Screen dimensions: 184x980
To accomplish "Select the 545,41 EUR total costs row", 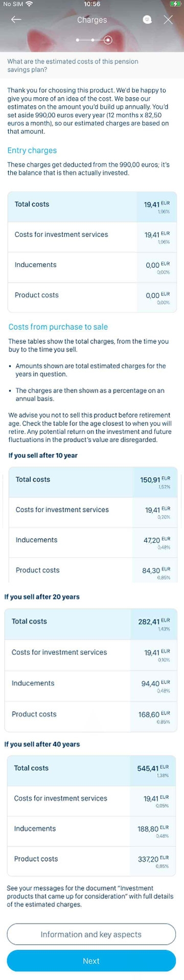I will [x=92, y=771].
